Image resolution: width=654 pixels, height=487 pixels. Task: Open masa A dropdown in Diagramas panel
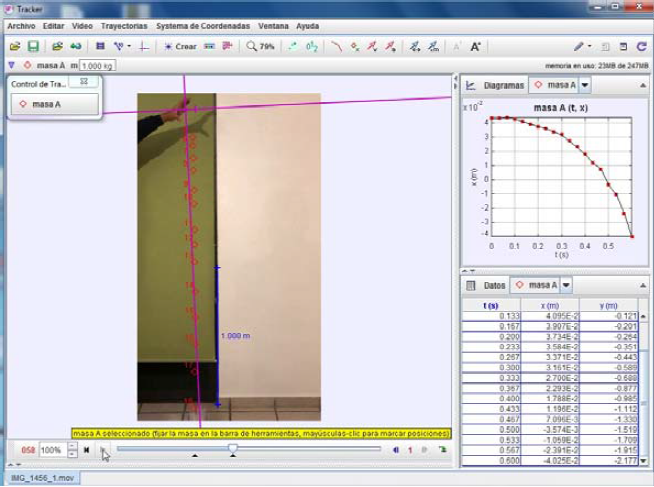point(585,86)
